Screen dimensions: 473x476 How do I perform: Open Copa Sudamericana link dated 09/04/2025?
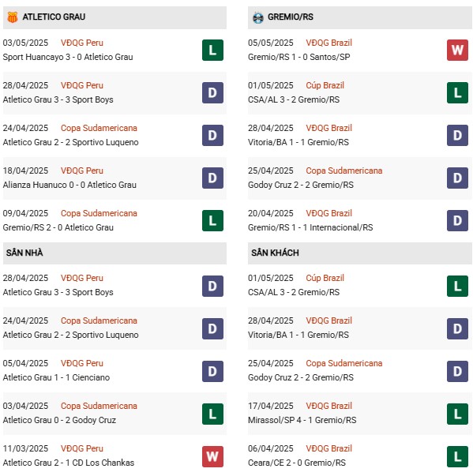click(99, 213)
